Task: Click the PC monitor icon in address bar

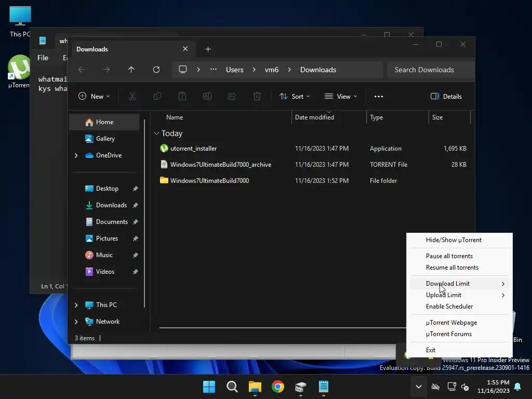Action: [183, 70]
